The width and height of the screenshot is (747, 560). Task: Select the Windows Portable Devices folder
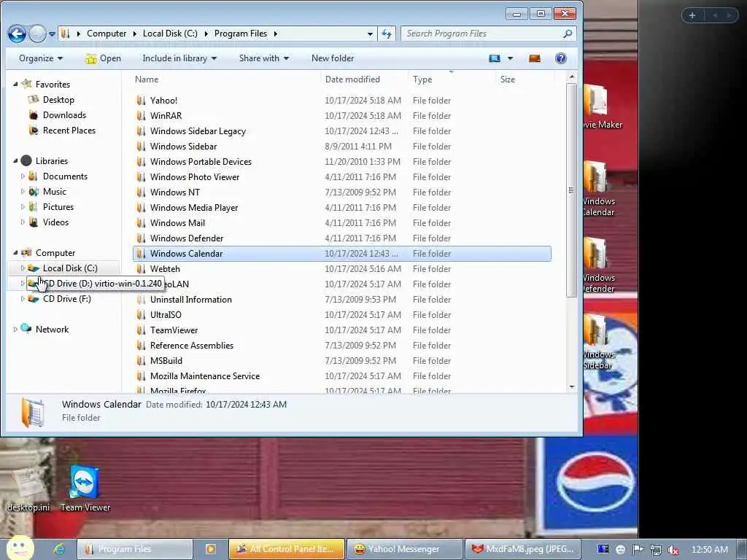click(201, 161)
